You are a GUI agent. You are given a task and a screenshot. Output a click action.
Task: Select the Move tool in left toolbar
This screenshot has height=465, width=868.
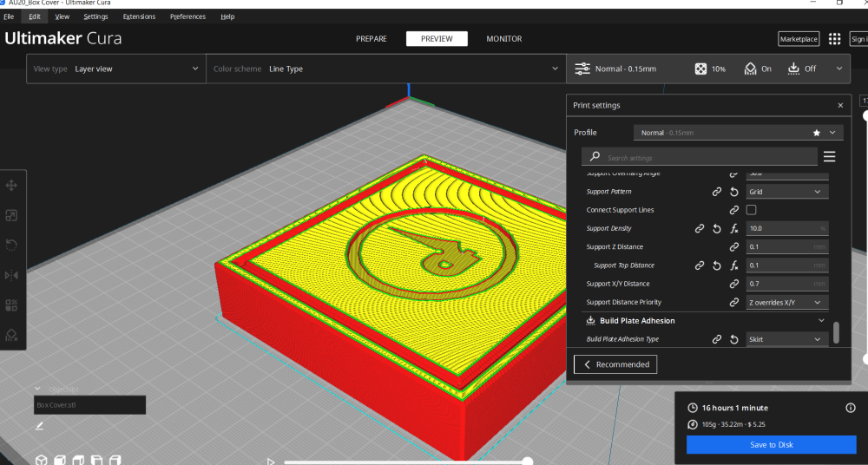pyautogui.click(x=11, y=186)
